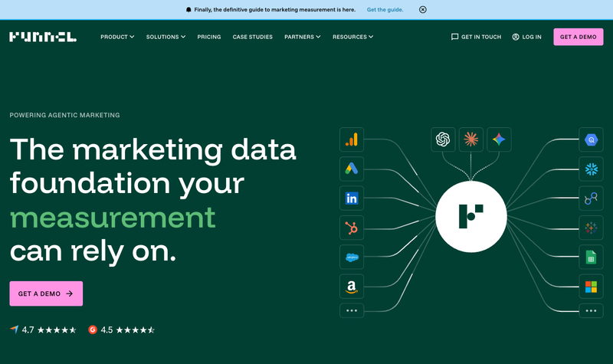Click the speech bubble icon beside Get In Touch

[x=454, y=37]
